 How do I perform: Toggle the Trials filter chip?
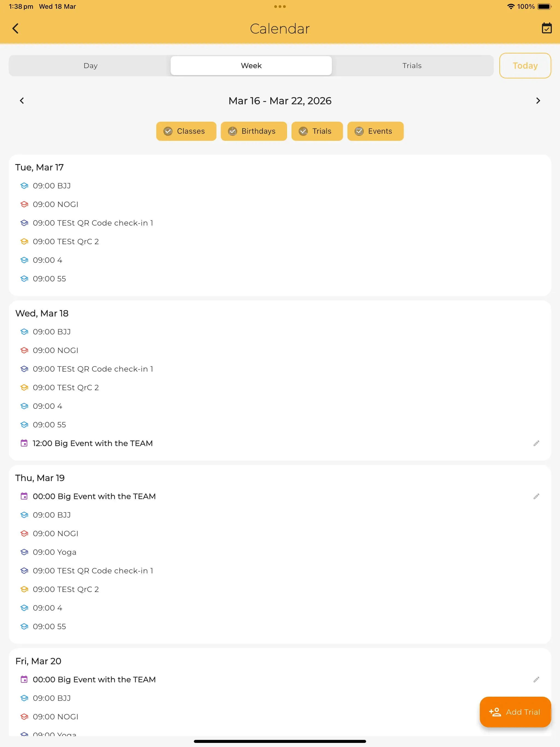coord(317,131)
